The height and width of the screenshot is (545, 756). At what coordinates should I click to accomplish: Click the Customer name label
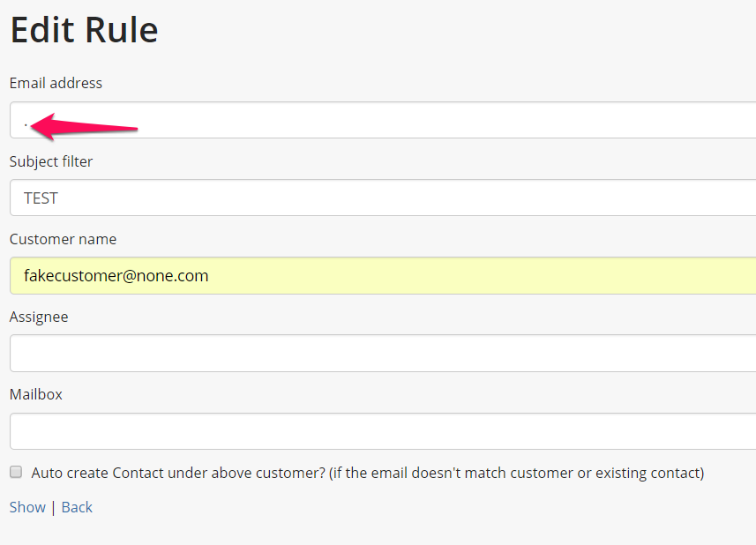tap(63, 239)
